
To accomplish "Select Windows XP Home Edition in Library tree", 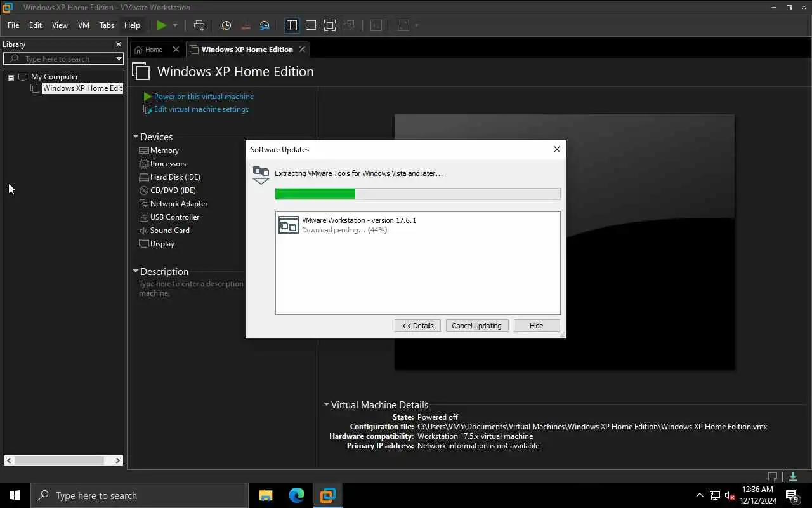I will click(82, 88).
